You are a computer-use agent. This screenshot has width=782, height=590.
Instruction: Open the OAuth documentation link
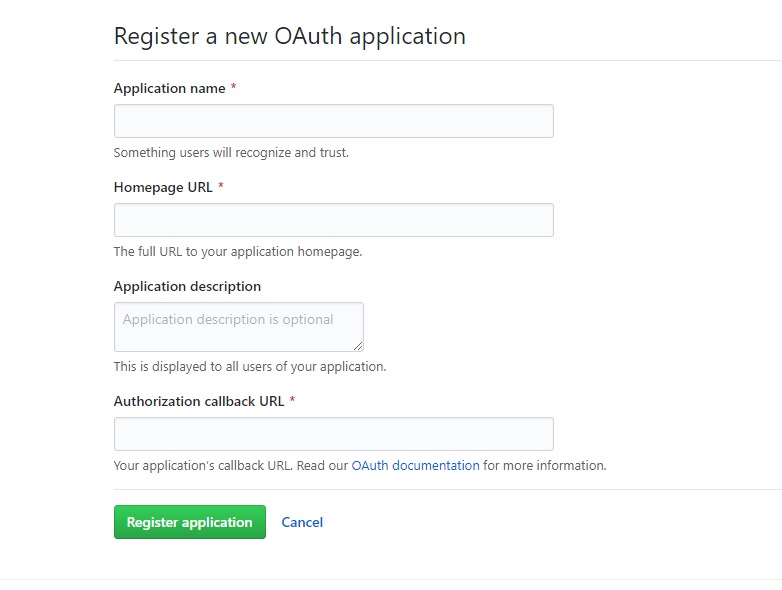[415, 465]
